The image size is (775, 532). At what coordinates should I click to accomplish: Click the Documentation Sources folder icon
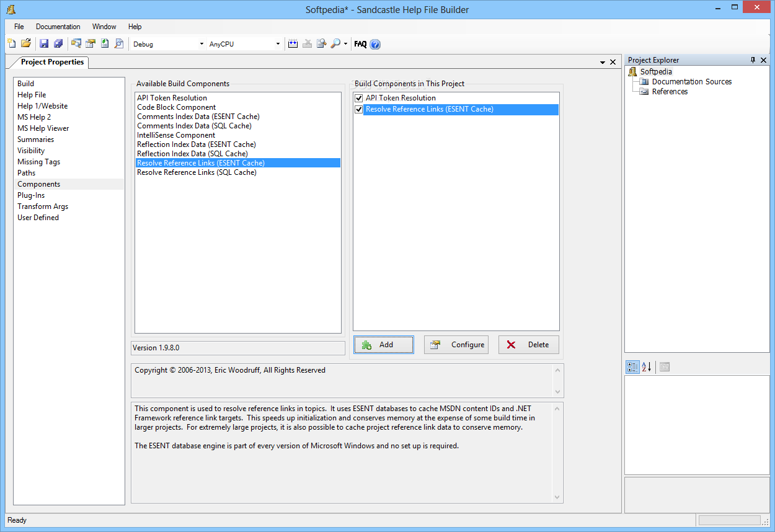pyautogui.click(x=644, y=82)
